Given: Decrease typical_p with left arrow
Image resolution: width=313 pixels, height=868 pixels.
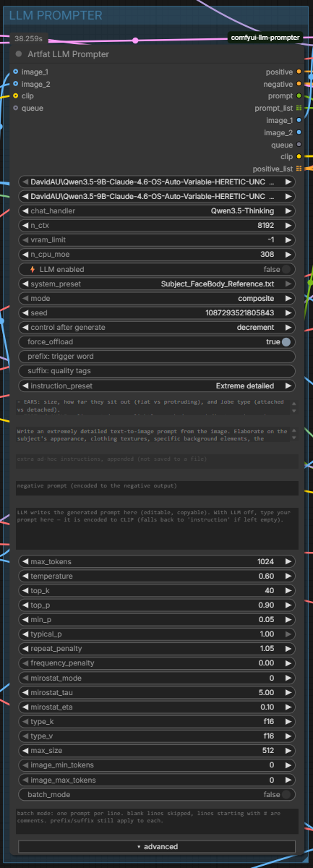Looking at the screenshot, I should pyautogui.click(x=25, y=634).
